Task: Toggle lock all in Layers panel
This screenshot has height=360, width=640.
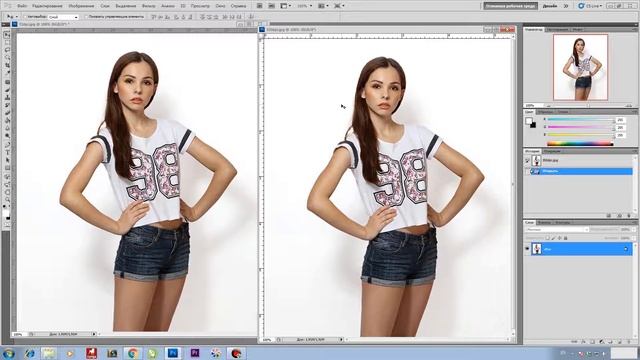Action: coord(565,238)
